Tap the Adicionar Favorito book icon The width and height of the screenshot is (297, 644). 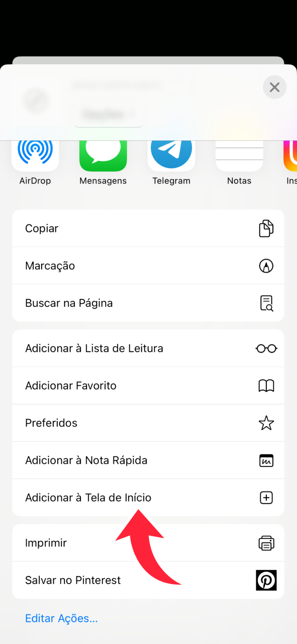(x=266, y=385)
